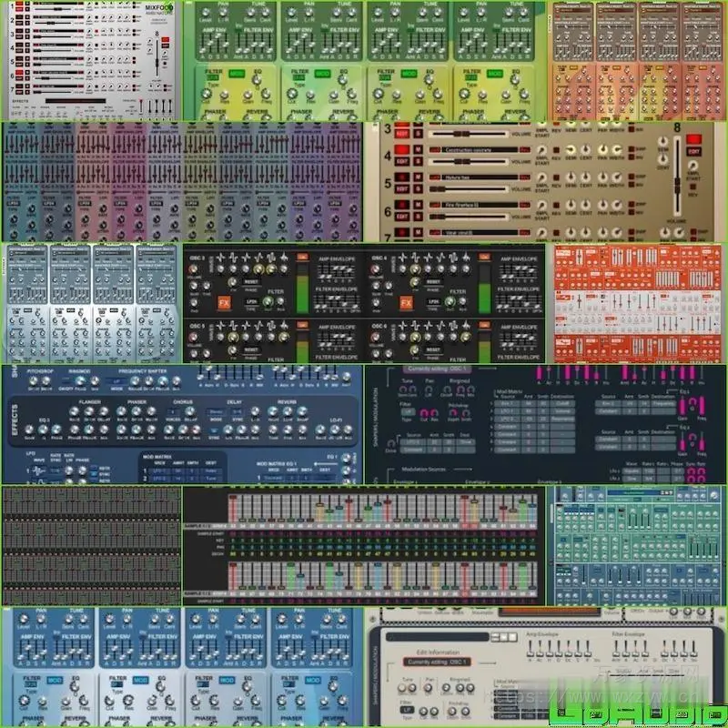Select the sine waveform icon on OSC 6
This screenshot has width=728, height=728.
tap(403, 327)
